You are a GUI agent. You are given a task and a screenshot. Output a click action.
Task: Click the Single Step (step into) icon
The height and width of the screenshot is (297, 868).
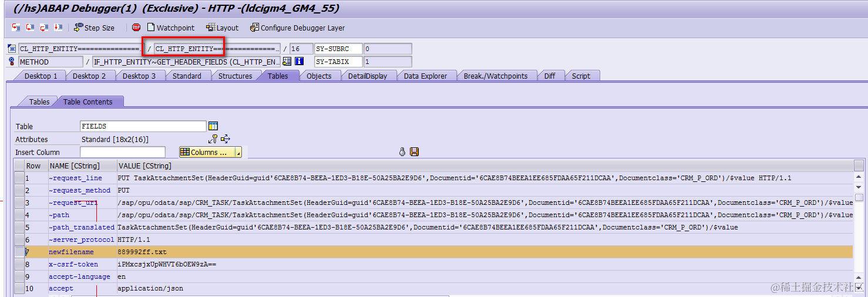tap(16, 28)
